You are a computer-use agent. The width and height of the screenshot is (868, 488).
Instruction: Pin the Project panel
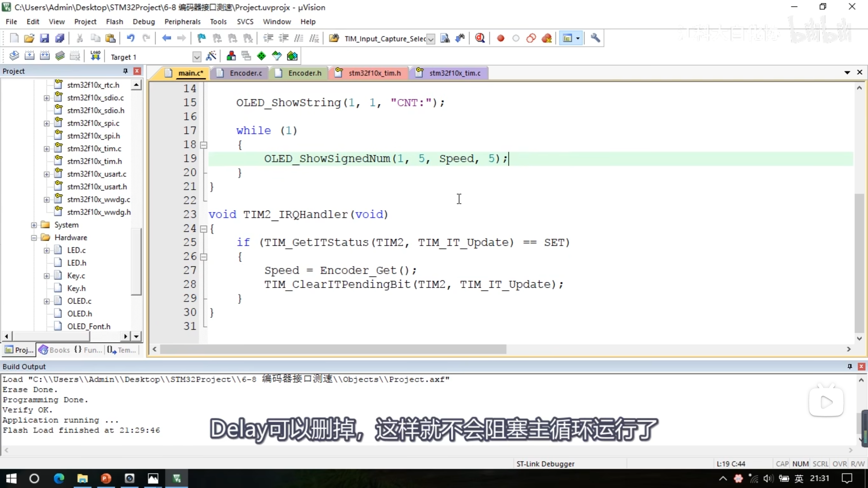[x=125, y=71]
